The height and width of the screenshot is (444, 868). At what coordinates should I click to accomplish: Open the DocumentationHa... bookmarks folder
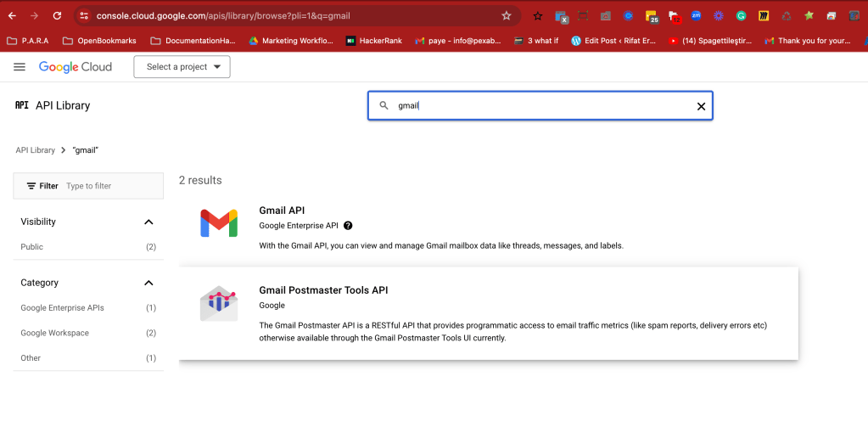click(193, 41)
